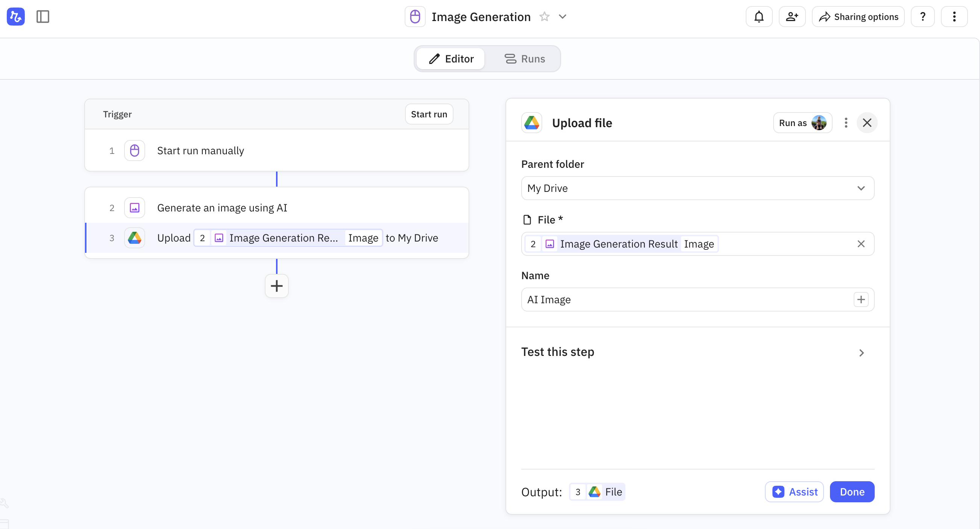Insert variable using Name field plus icon
The height and width of the screenshot is (529, 980).
click(860, 299)
